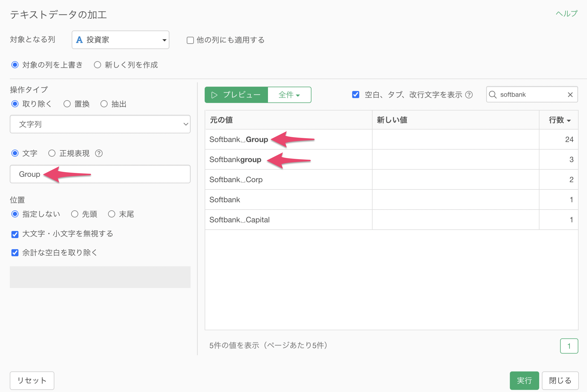
Task: Toggle 余計な空白を取り除く checkbox
Action: point(15,253)
